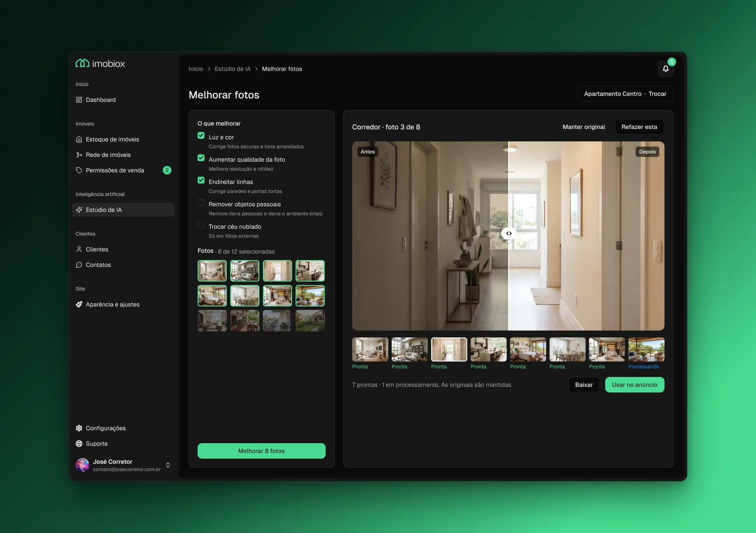
Task: Open Aparência e ajustes menu item
Action: pos(123,304)
